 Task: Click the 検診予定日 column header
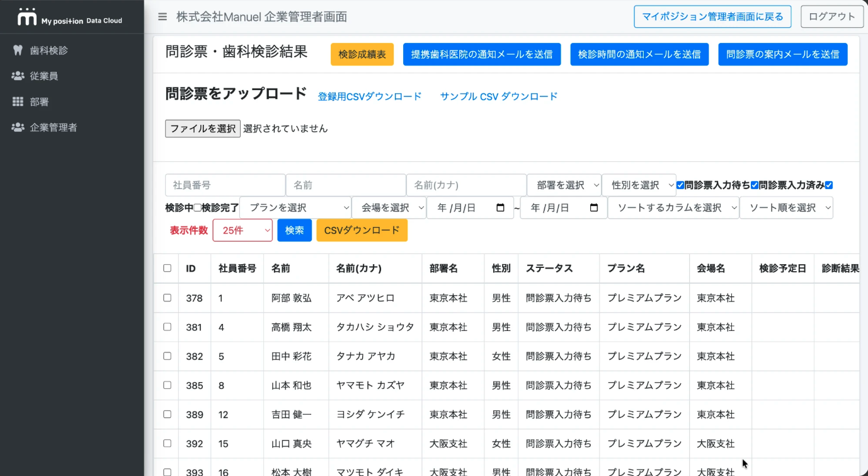(x=783, y=268)
